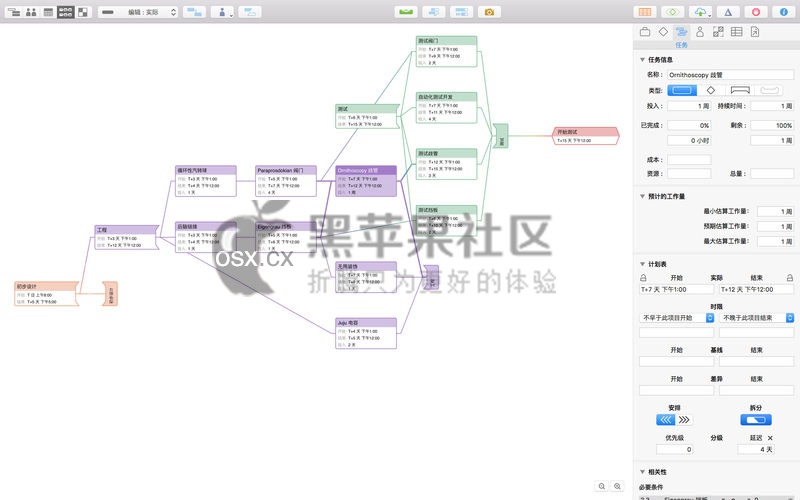
Task: Select the milestone diamond task type
Action: (711, 90)
